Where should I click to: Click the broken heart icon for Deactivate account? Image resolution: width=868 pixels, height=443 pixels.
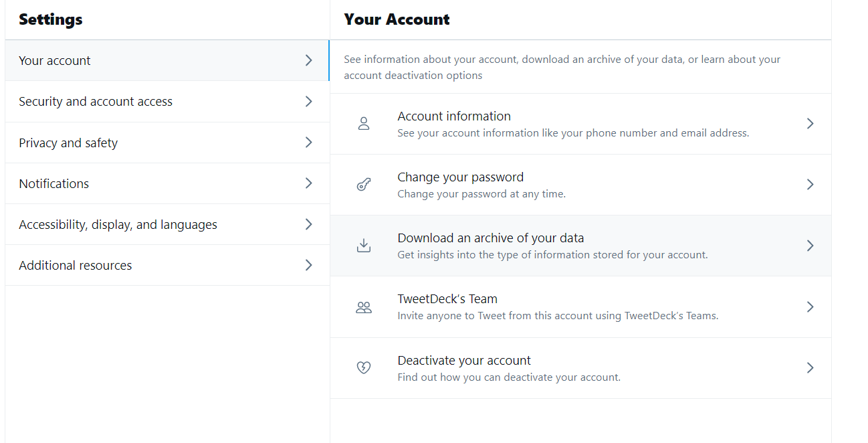(x=364, y=368)
